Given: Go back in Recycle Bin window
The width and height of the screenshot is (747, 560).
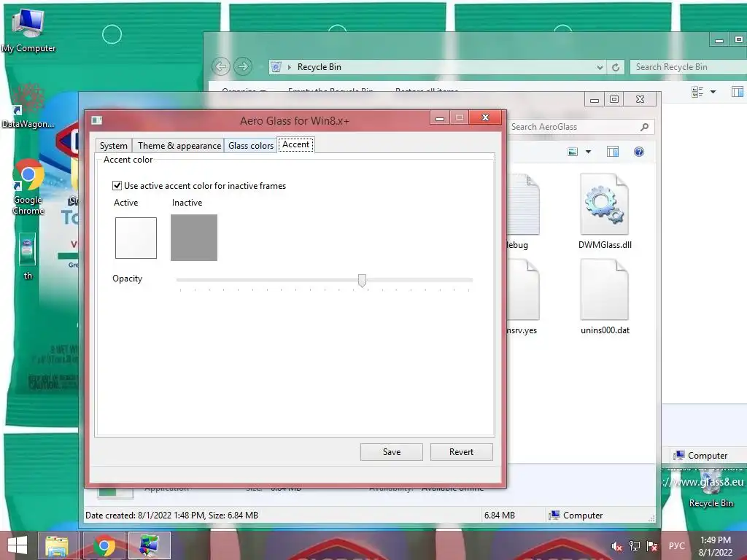Looking at the screenshot, I should click(x=221, y=66).
